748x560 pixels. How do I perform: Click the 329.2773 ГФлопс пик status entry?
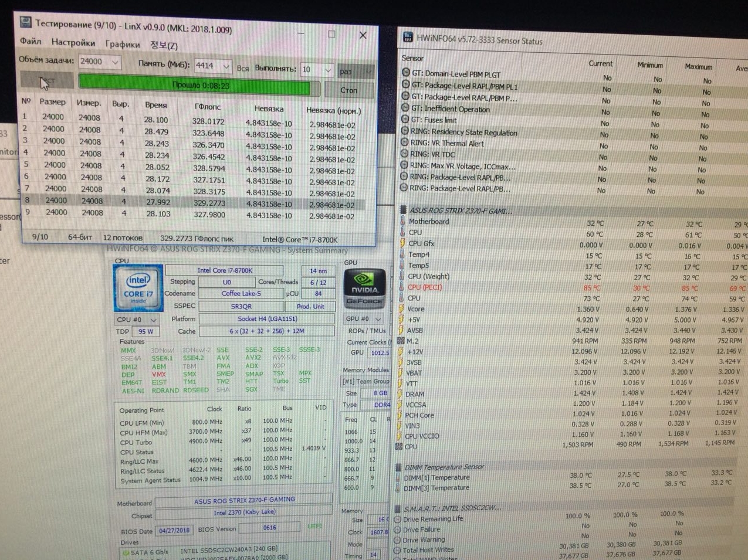pyautogui.click(x=197, y=239)
